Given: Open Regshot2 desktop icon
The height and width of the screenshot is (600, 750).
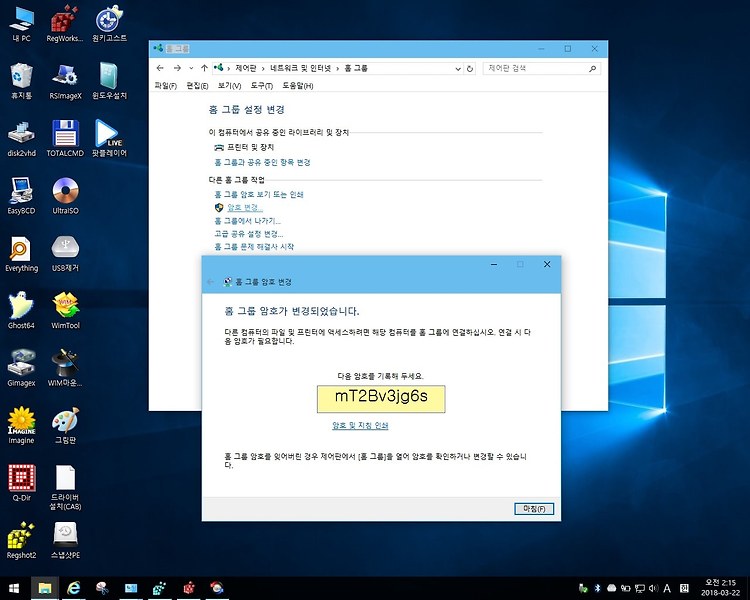Looking at the screenshot, I should (x=22, y=541).
